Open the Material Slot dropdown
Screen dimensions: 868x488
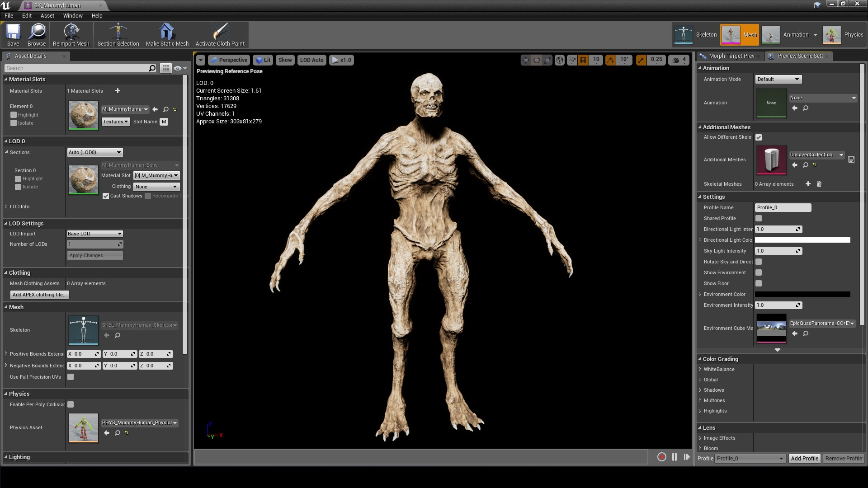coord(156,175)
